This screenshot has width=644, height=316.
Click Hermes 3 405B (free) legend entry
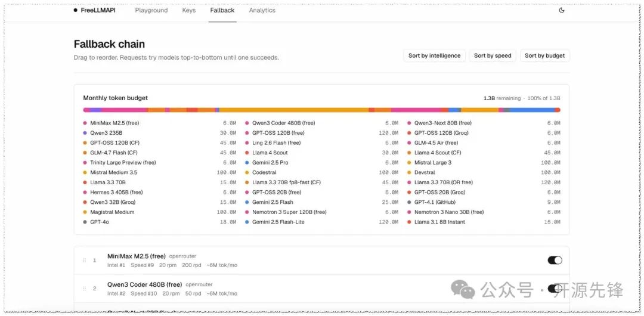pos(116,193)
